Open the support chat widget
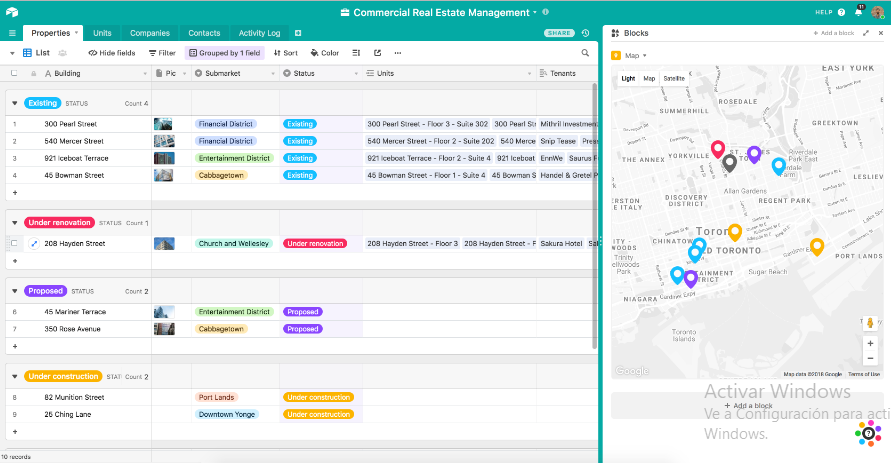Screen dimensions: 891x463 (x=868, y=433)
